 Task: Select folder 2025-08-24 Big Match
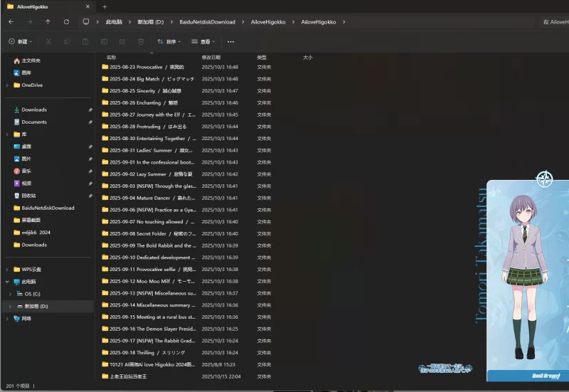tap(186, 79)
